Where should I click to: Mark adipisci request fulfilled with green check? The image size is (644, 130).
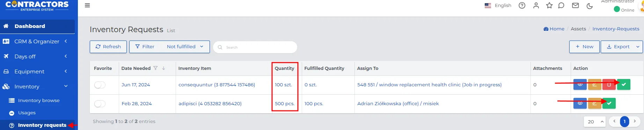pyautogui.click(x=609, y=103)
